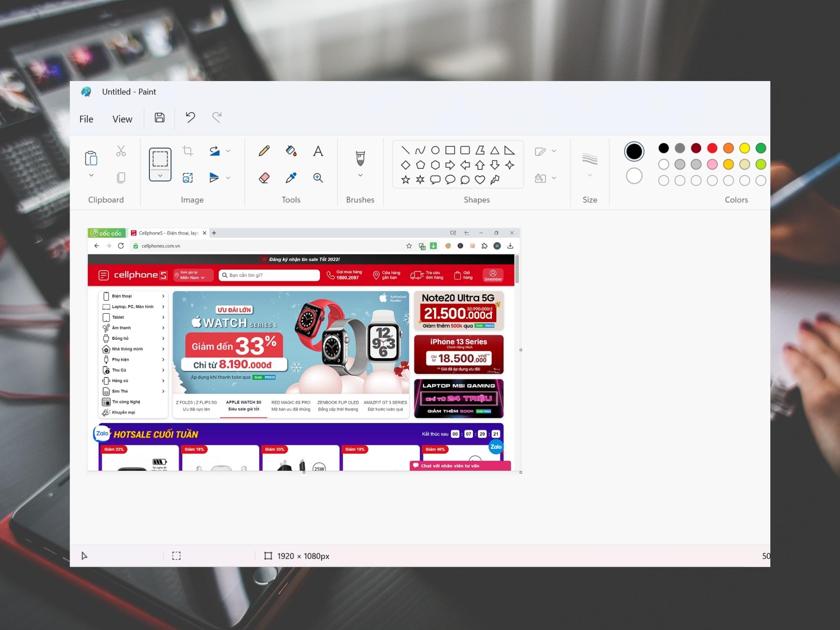Screen dimensions: 840x630
Task: Pick the lime green palette color
Action: point(761,164)
